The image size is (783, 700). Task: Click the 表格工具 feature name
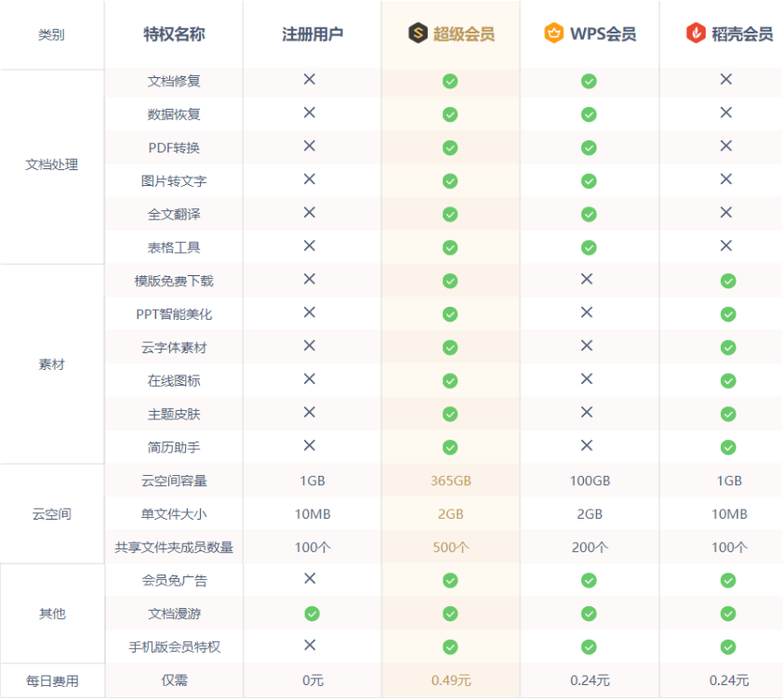(x=174, y=247)
